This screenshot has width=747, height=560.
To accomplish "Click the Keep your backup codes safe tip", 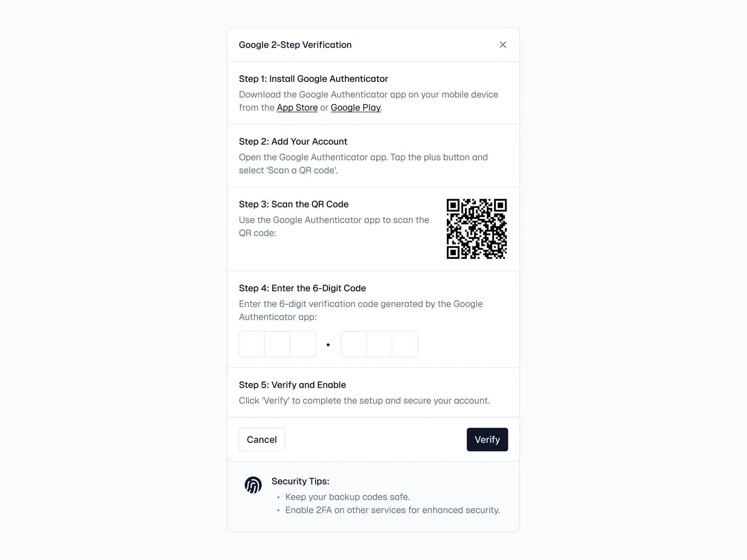I will pyautogui.click(x=347, y=497).
